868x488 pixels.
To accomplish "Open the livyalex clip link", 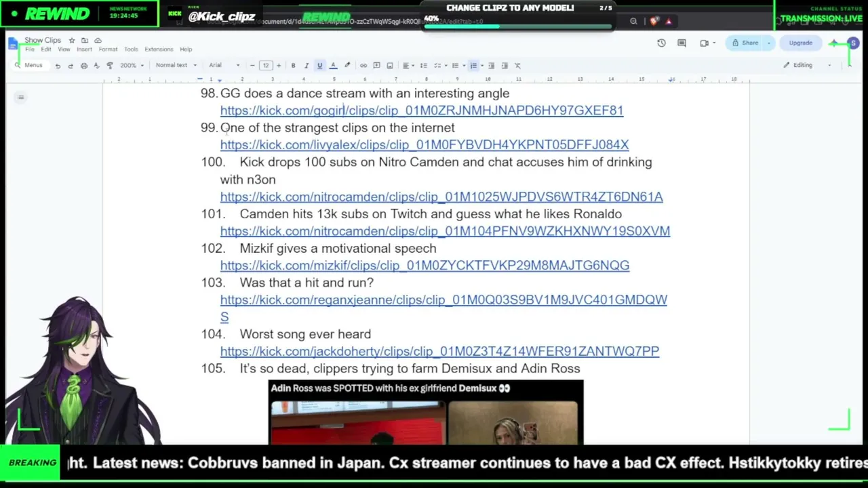I will [x=425, y=145].
